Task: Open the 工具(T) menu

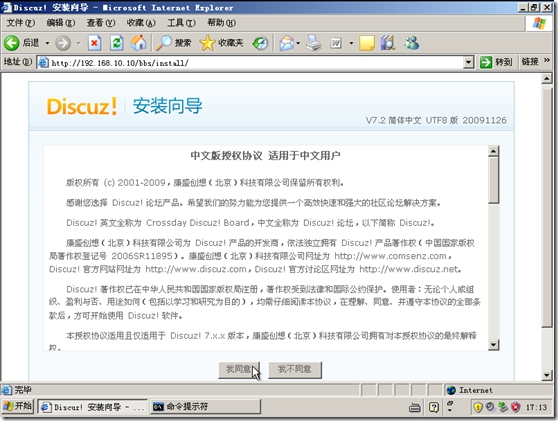Action: 181,23
